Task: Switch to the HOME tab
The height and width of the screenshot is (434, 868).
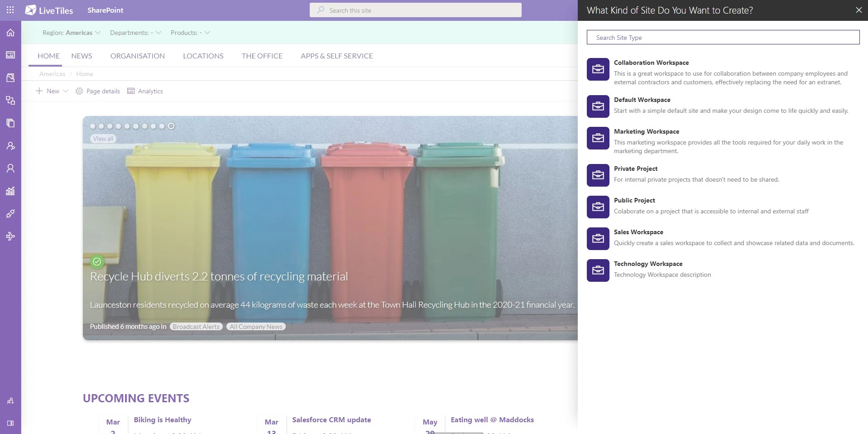Action: click(x=48, y=56)
